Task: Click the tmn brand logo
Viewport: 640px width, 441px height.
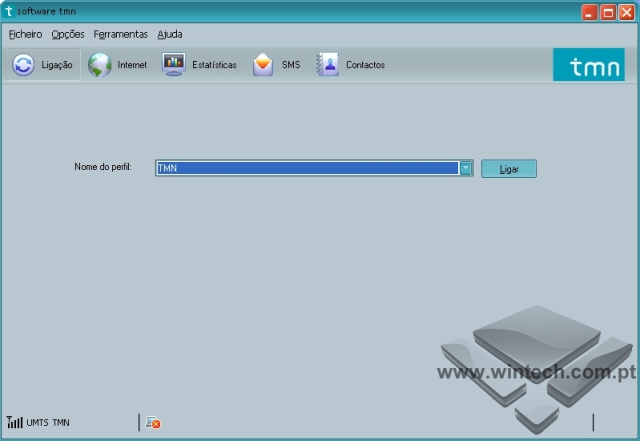Action: tap(589, 65)
